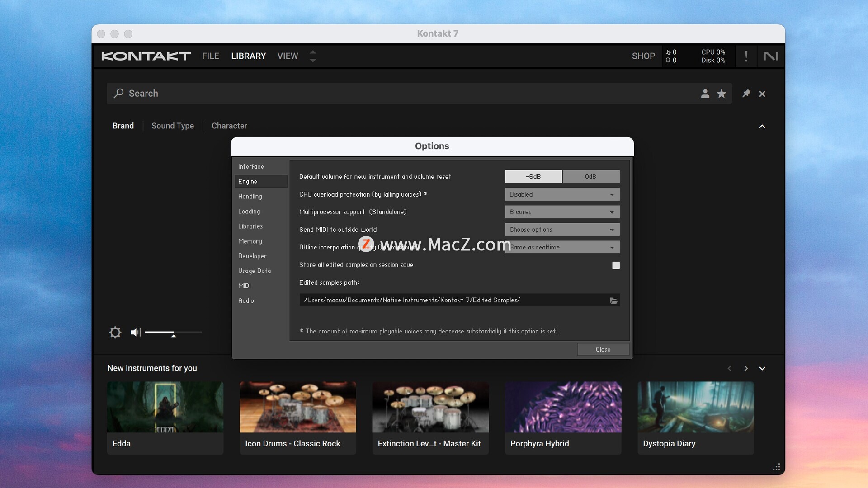
Task: Click the CPU and Disk usage meter
Action: point(713,56)
